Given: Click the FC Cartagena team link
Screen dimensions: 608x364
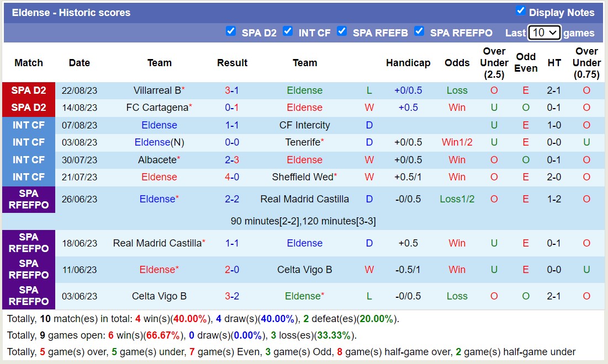Looking at the screenshot, I should click(157, 108).
